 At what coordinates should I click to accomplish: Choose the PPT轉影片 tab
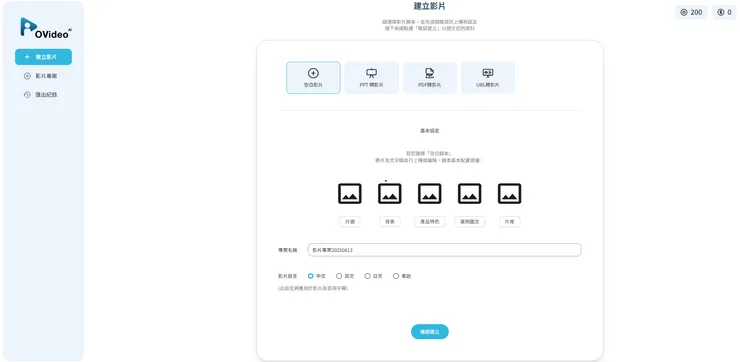(371, 78)
